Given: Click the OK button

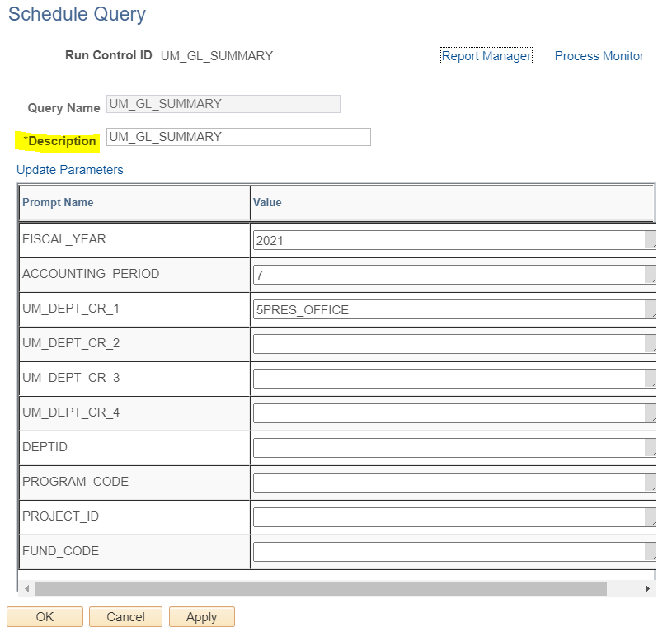Looking at the screenshot, I should coord(45,616).
